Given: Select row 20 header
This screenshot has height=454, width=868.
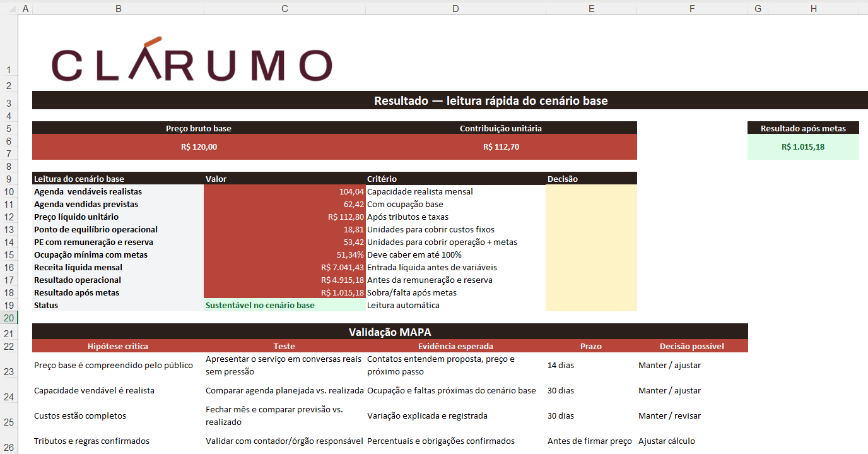Looking at the screenshot, I should (x=9, y=318).
